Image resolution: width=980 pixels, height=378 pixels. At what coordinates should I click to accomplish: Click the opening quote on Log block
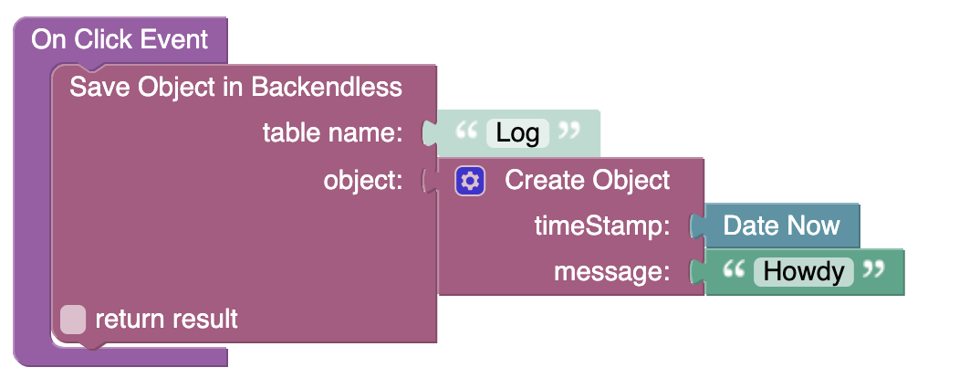[x=465, y=132]
